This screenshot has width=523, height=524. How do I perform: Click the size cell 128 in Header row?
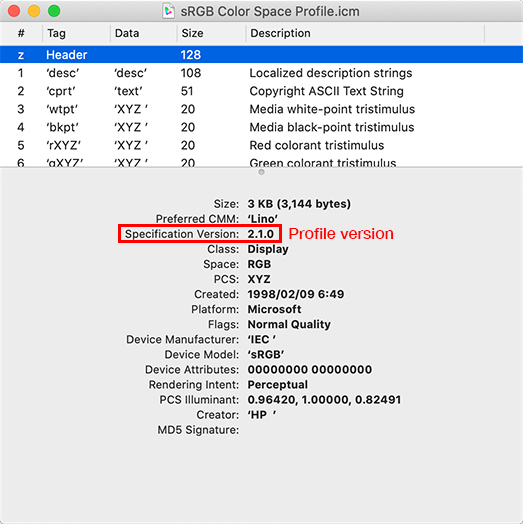[190, 55]
